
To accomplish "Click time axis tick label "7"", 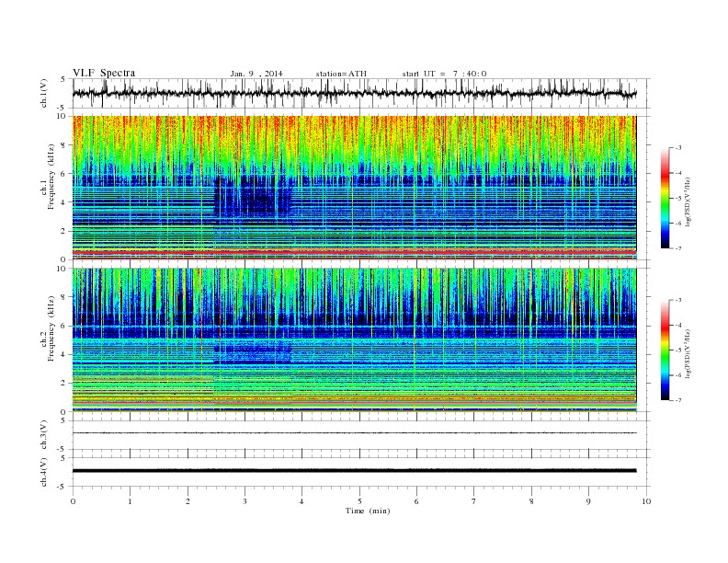I will click(x=474, y=501).
